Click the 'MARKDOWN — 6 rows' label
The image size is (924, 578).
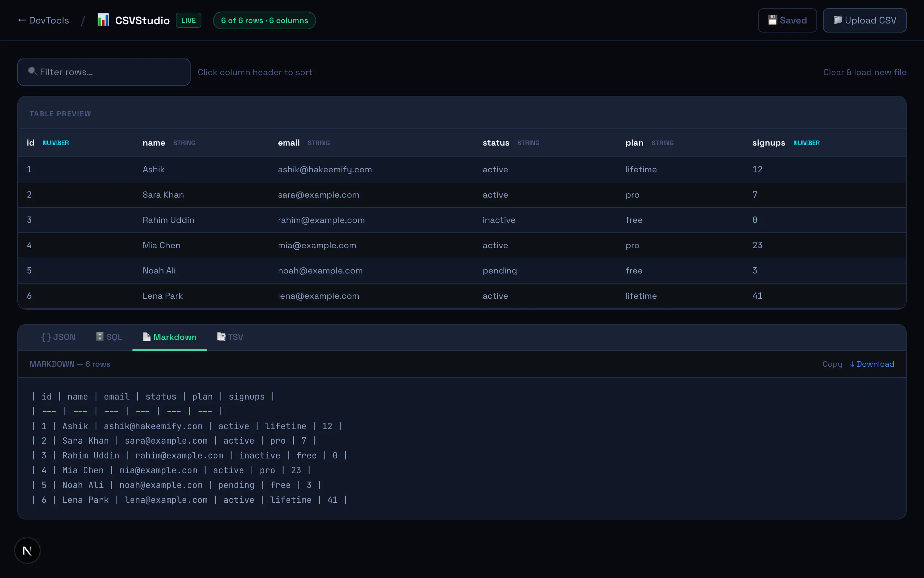tap(70, 364)
